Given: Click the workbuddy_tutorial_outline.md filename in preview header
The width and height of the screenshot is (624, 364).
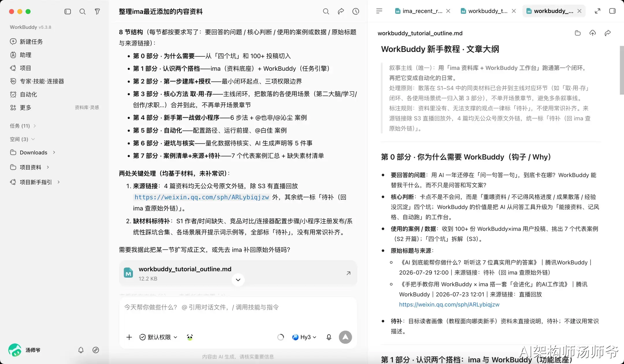Looking at the screenshot, I should (x=420, y=33).
